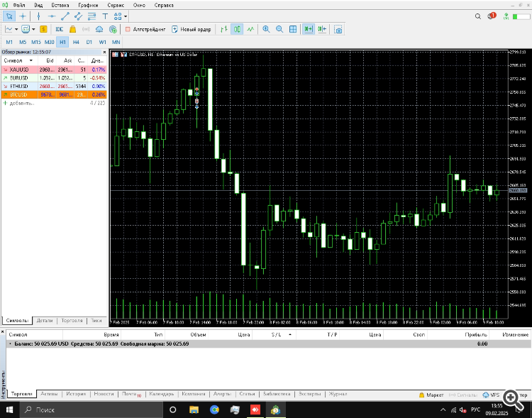Image resolution: width=532 pixels, height=418 pixels.
Task: Select the M15 timeframe button
Action: point(36,42)
